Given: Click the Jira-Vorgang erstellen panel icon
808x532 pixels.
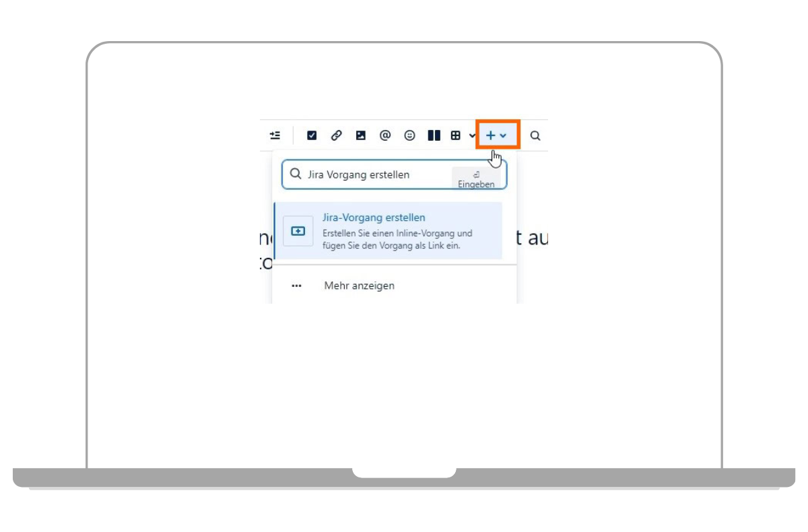Looking at the screenshot, I should [x=298, y=230].
